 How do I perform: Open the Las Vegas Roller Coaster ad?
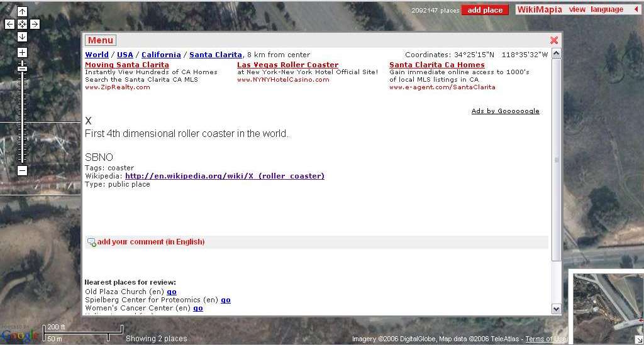click(x=287, y=65)
